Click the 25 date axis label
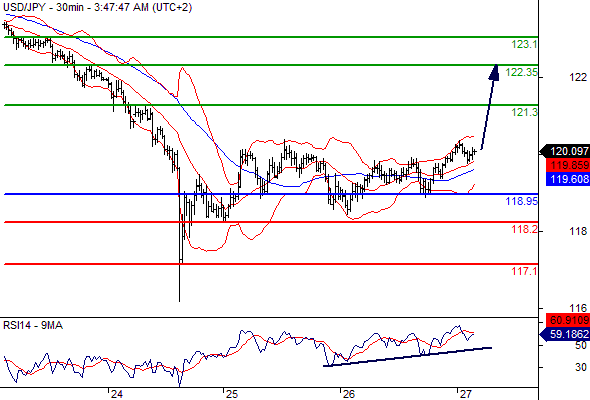Viewport: 590px width, 400px height. pyautogui.click(x=232, y=394)
